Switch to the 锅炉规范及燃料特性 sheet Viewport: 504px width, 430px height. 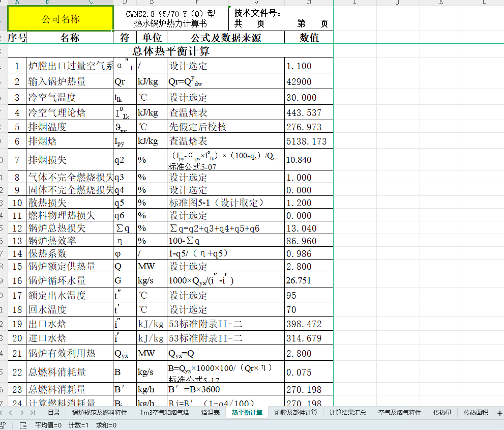click(99, 413)
